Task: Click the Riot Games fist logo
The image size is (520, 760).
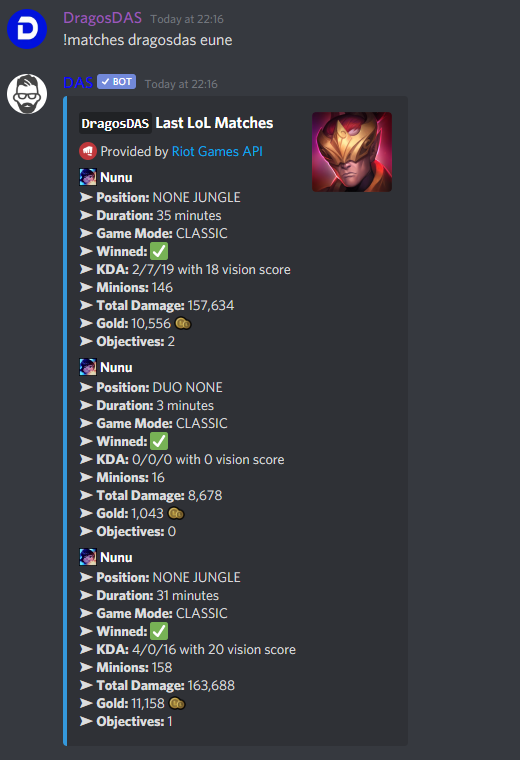Action: coord(88,151)
